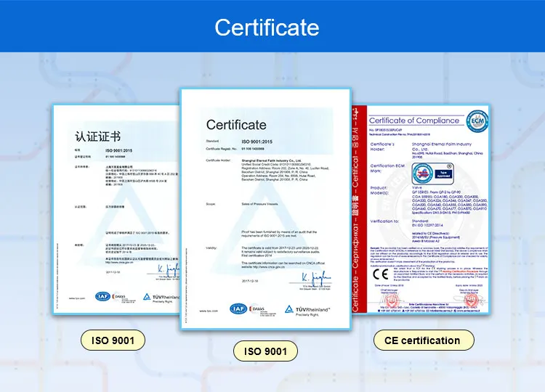
Task: Click TÜVRheinland logo on Chinese certificate
Action: coord(161,298)
